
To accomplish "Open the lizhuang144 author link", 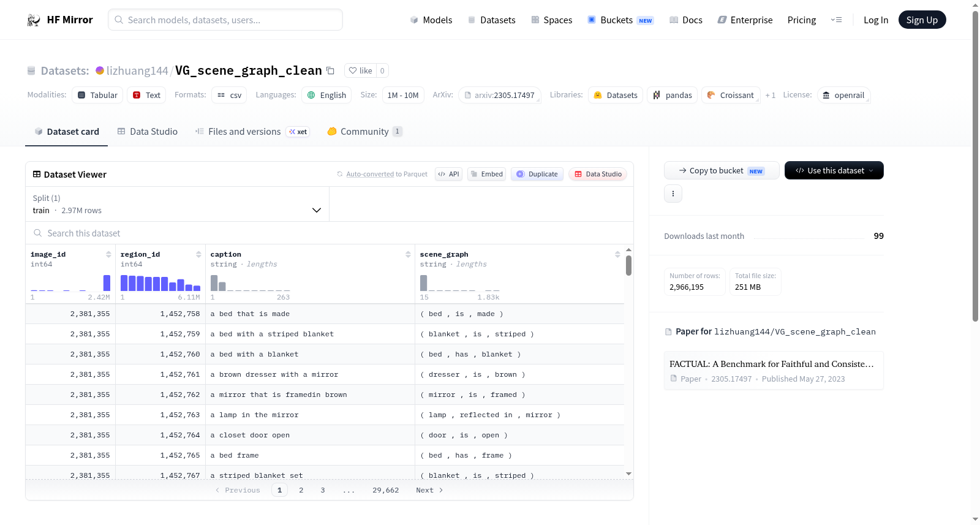I will pyautogui.click(x=137, y=70).
